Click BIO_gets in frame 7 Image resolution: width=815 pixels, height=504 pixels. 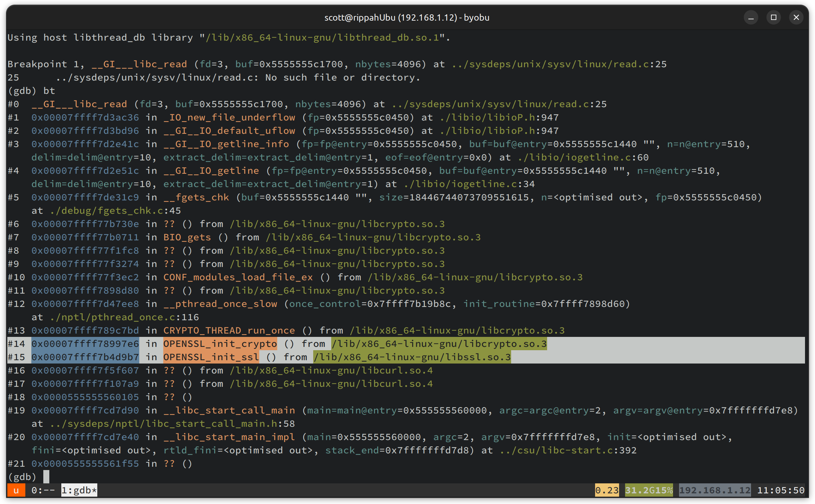(x=187, y=237)
